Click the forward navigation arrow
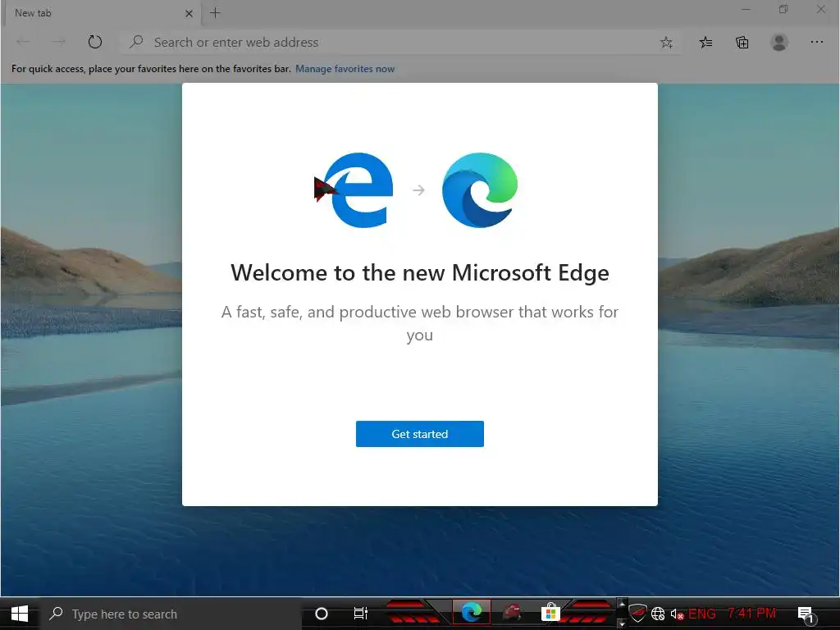This screenshot has width=840, height=630. pyautogui.click(x=58, y=42)
